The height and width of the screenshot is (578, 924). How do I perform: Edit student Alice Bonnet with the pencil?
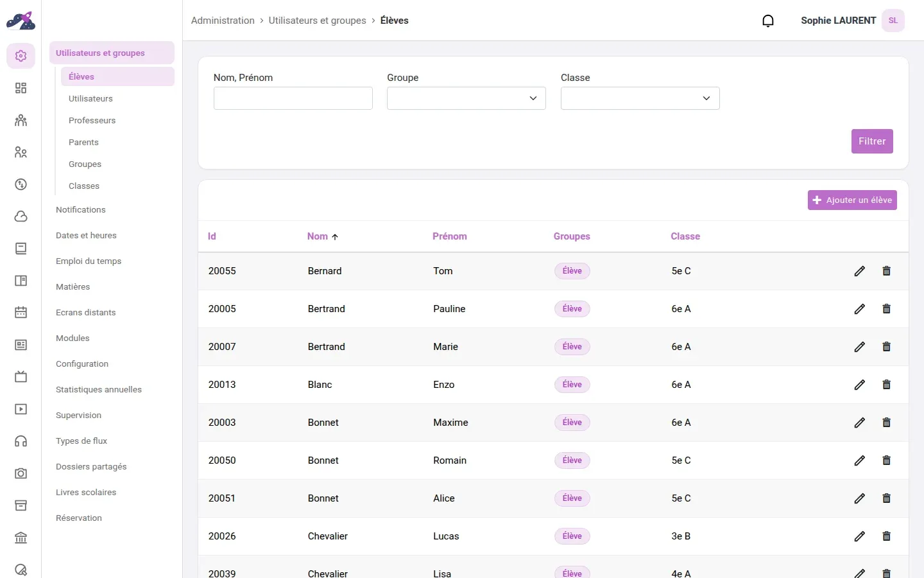coord(860,498)
